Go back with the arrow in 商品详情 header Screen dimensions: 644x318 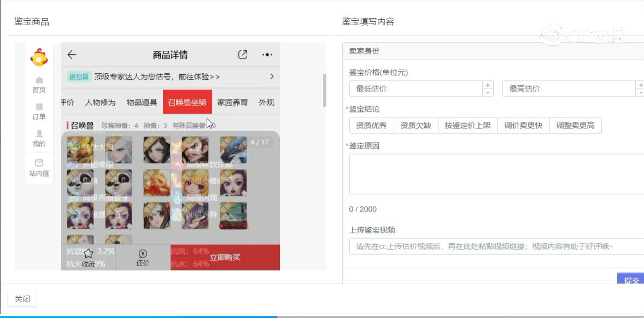[x=72, y=55]
